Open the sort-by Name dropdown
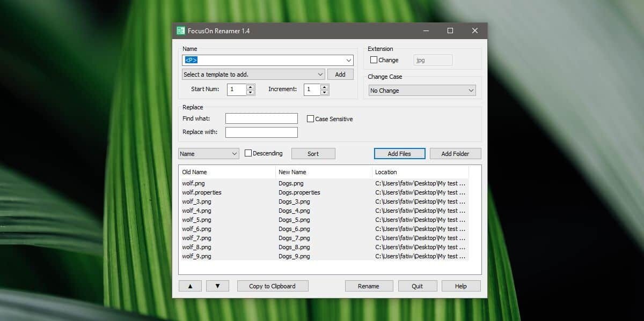The width and height of the screenshot is (644, 321). [208, 154]
